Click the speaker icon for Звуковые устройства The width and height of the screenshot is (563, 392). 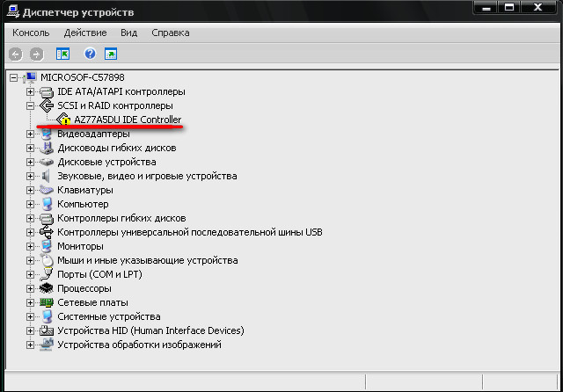(x=46, y=176)
